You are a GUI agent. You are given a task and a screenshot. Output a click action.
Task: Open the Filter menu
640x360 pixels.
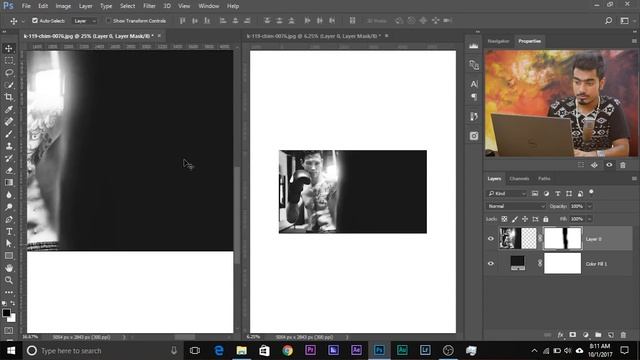pyautogui.click(x=149, y=6)
